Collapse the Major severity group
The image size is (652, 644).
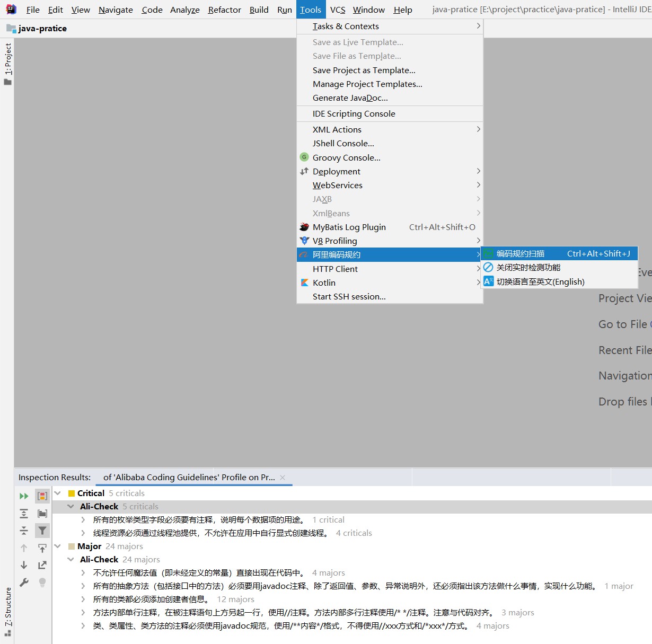click(x=58, y=546)
